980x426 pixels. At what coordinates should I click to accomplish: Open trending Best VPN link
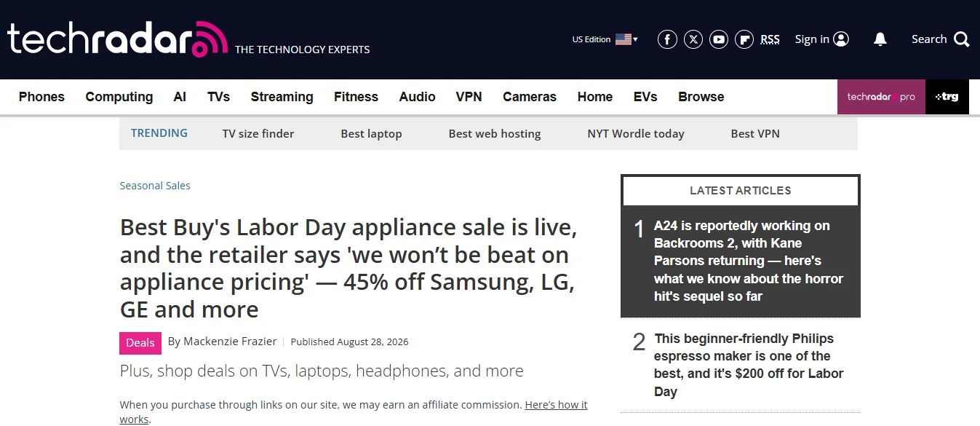[755, 134]
